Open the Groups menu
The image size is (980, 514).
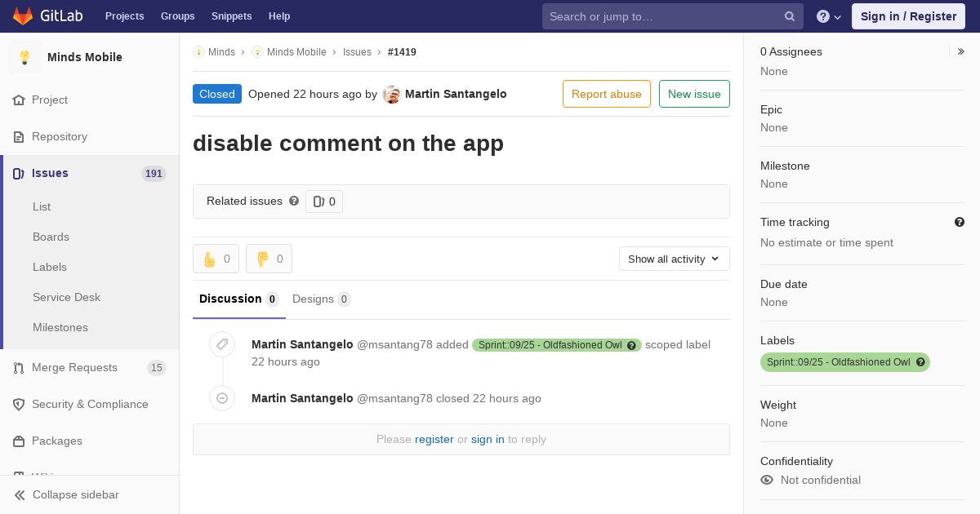tap(177, 16)
